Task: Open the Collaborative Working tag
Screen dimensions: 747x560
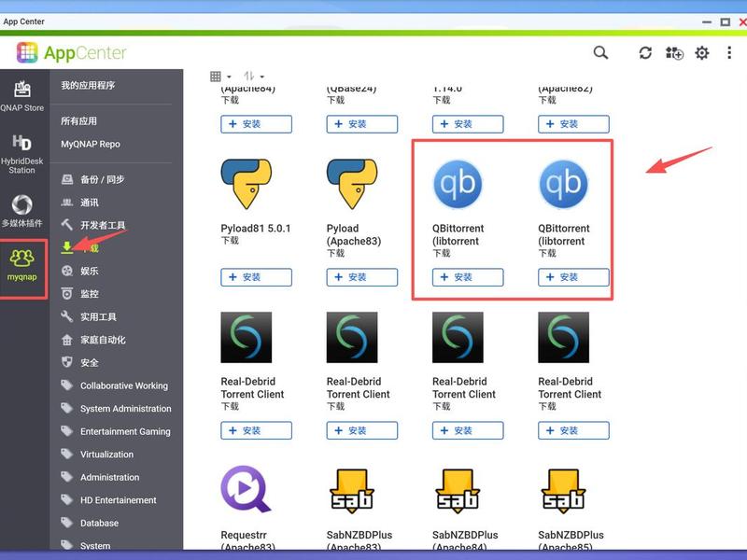Action: click(x=114, y=385)
